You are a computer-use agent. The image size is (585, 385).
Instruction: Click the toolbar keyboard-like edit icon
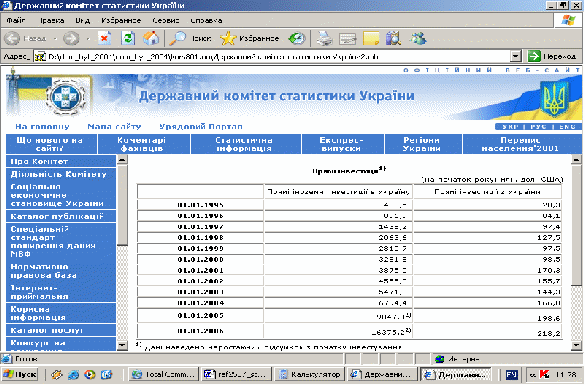tap(347, 38)
